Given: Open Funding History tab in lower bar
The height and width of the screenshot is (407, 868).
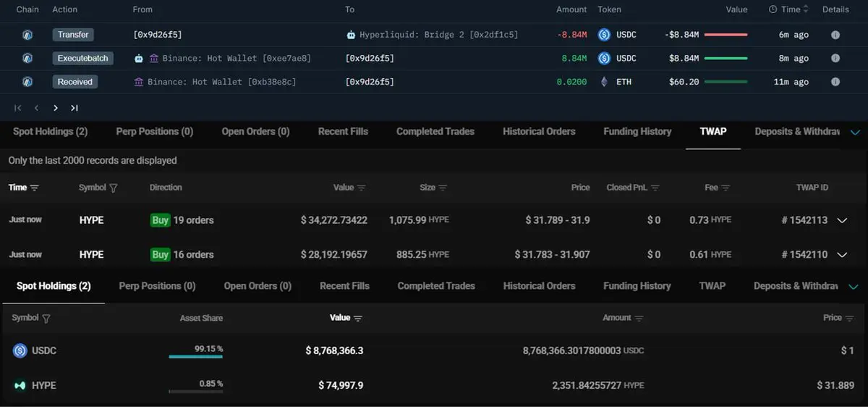Looking at the screenshot, I should tap(637, 286).
